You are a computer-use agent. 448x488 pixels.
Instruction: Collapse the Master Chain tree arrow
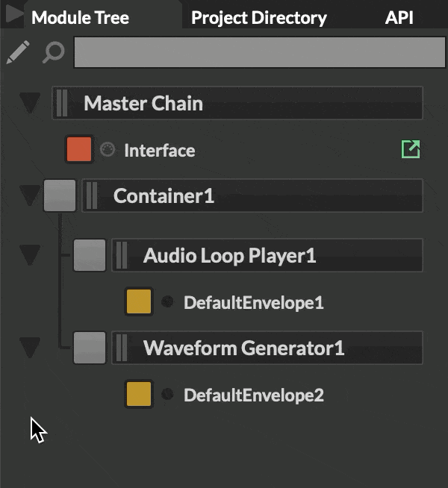tap(30, 103)
